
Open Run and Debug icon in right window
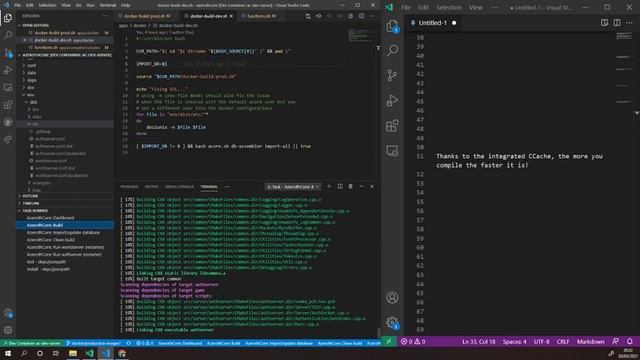pos(392,100)
